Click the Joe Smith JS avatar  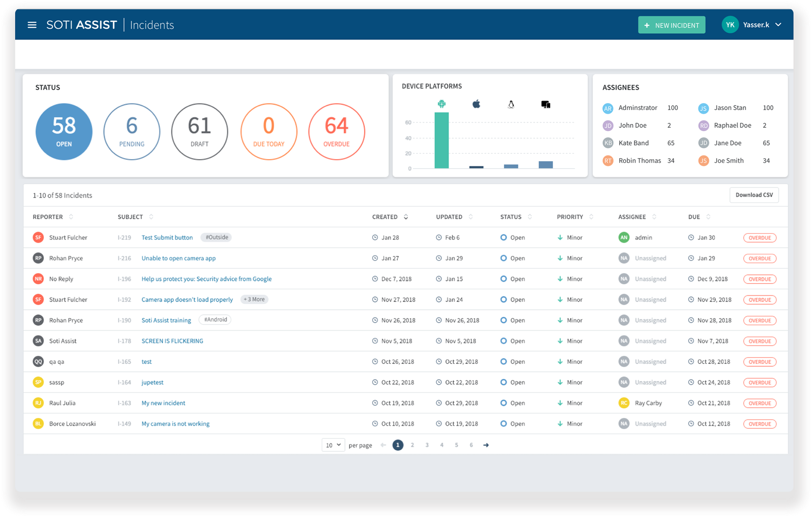pyautogui.click(x=703, y=161)
